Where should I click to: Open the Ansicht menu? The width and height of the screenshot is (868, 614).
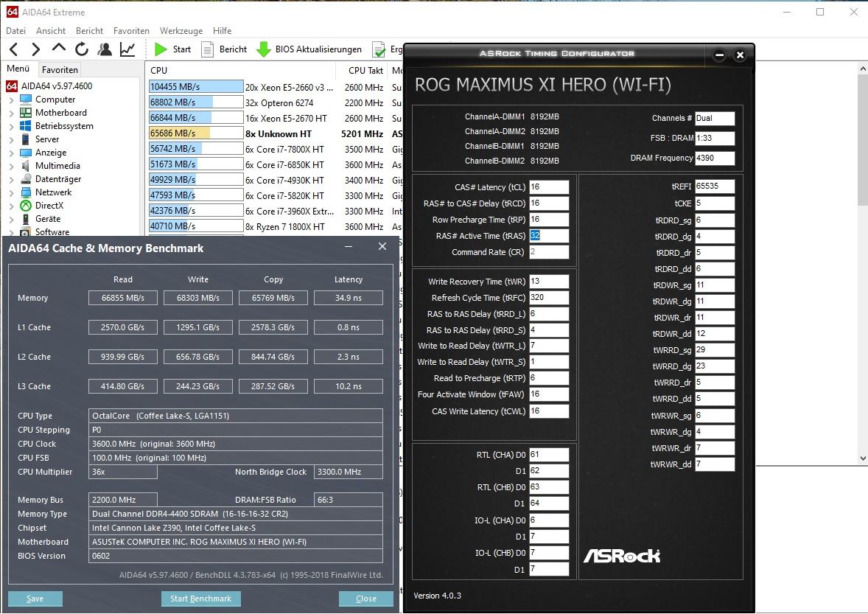50,31
